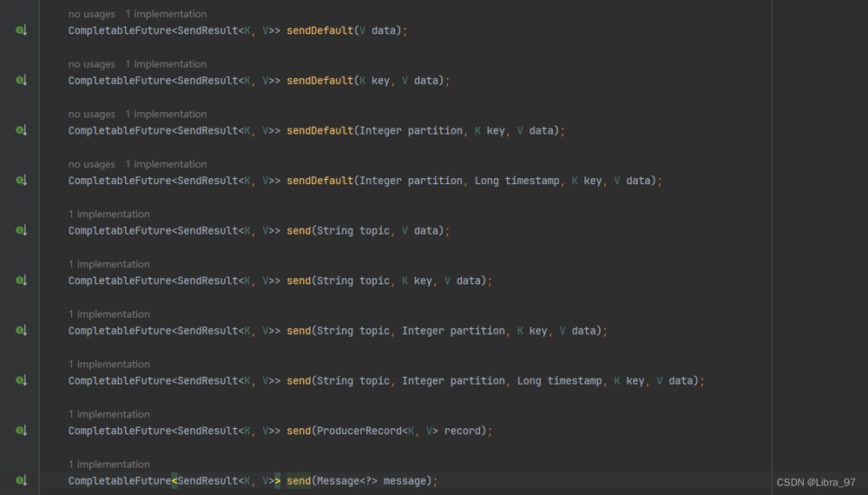Click implemented-method gutter icon beside sendDefault(V data)
The height and width of the screenshot is (495, 868).
click(21, 30)
